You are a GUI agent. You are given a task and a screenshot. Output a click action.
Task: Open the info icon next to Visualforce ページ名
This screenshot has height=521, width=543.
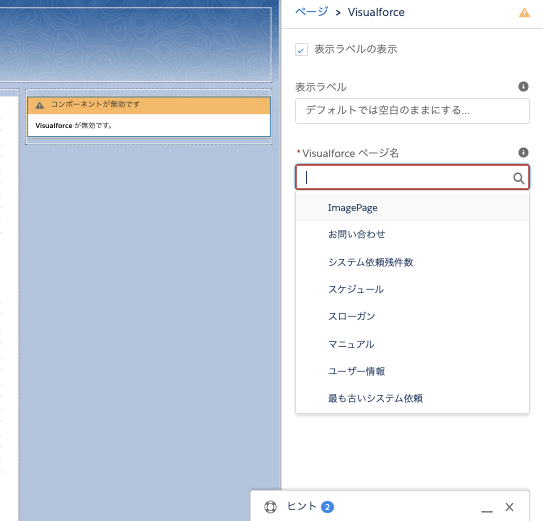point(523,152)
